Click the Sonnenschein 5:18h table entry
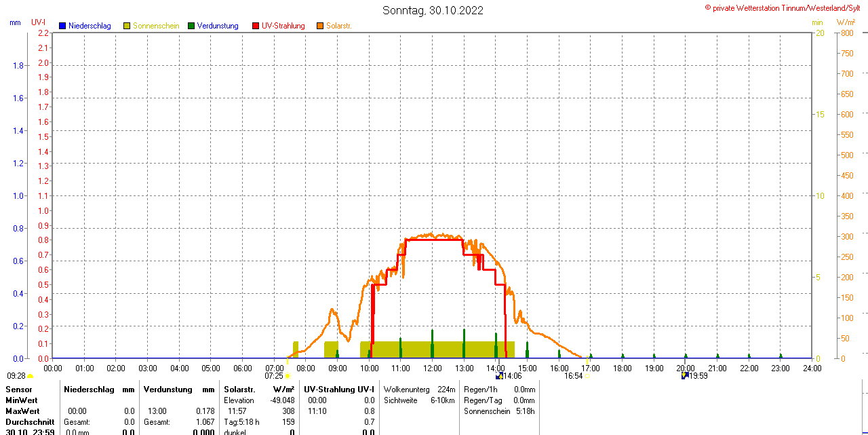 [499, 411]
